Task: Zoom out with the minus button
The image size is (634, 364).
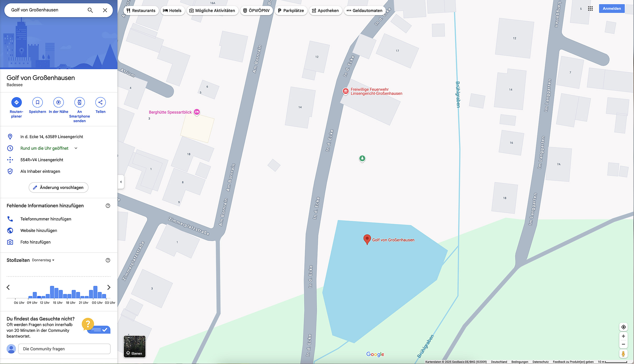Action: (x=623, y=344)
